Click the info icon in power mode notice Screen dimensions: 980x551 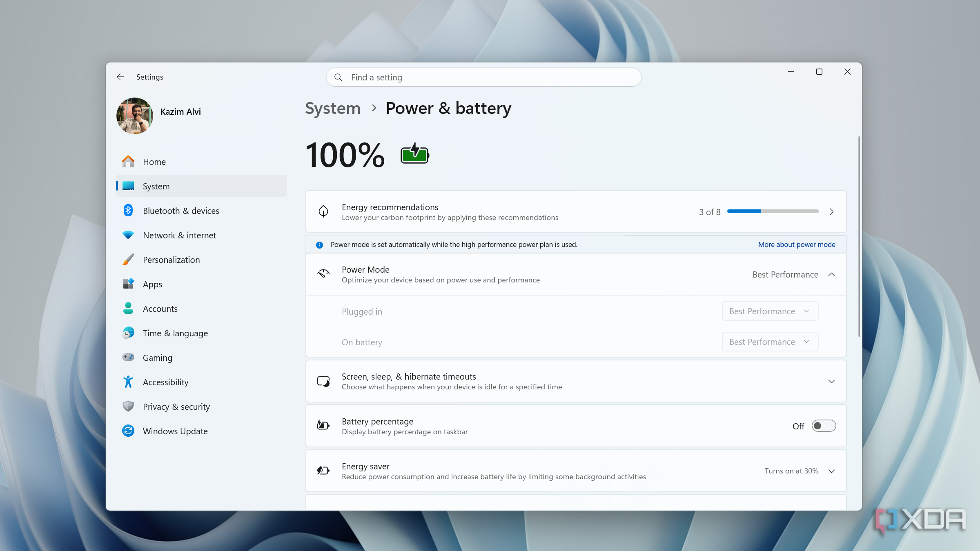click(319, 244)
